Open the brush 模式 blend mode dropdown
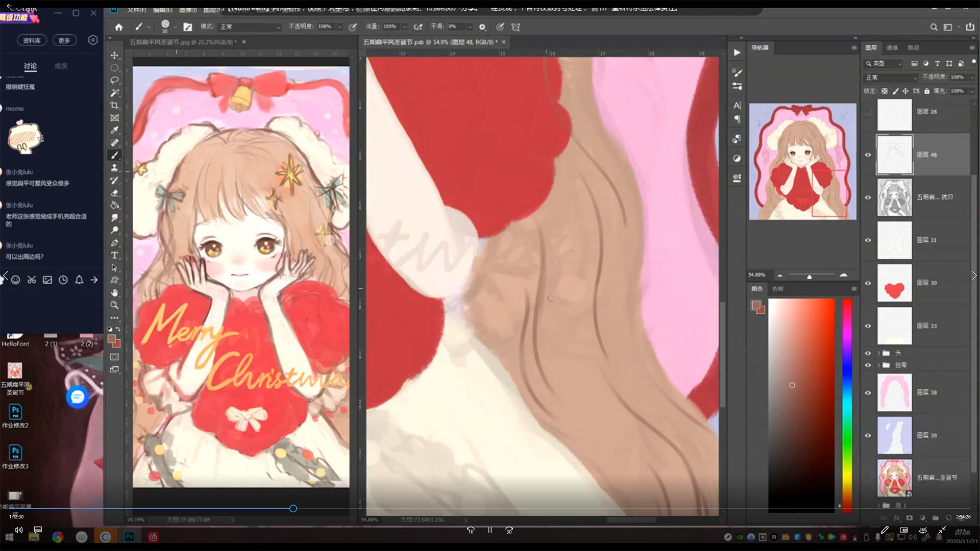This screenshot has height=551, width=980. coord(250,27)
